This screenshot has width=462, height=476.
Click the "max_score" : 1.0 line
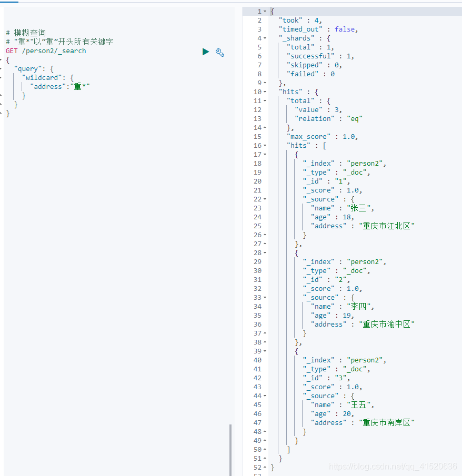(322, 137)
